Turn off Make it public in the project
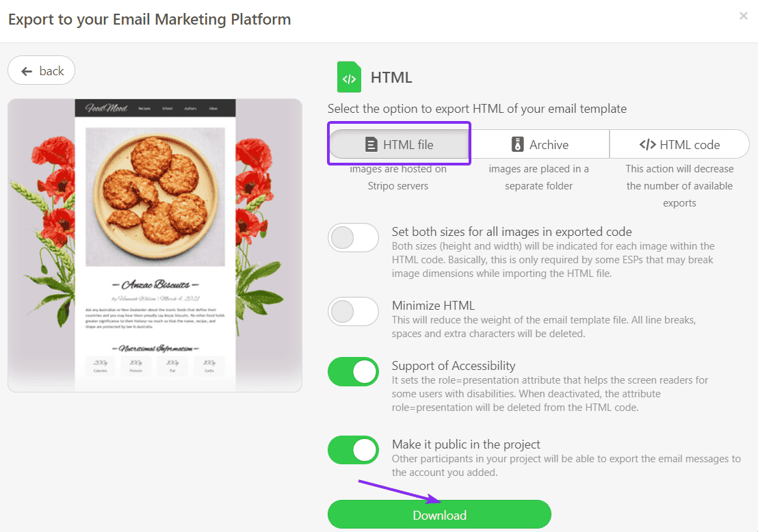Image resolution: width=758 pixels, height=532 pixels. (x=353, y=450)
